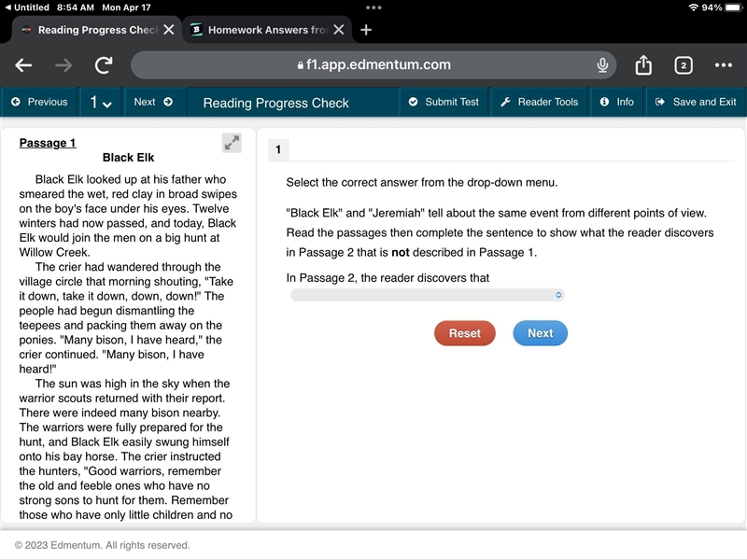Go back with the browser back arrow
The width and height of the screenshot is (747, 560).
pos(23,65)
